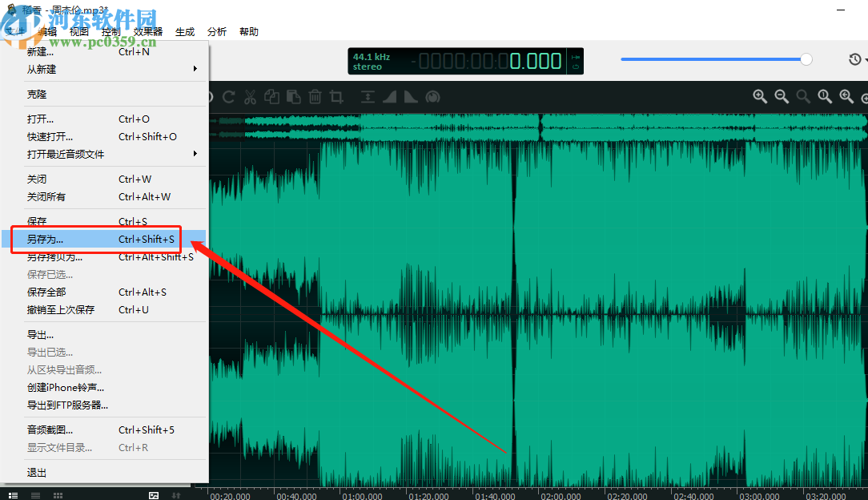Click the main green waveform area
This screenshot has height=500, width=868.
(x=539, y=313)
